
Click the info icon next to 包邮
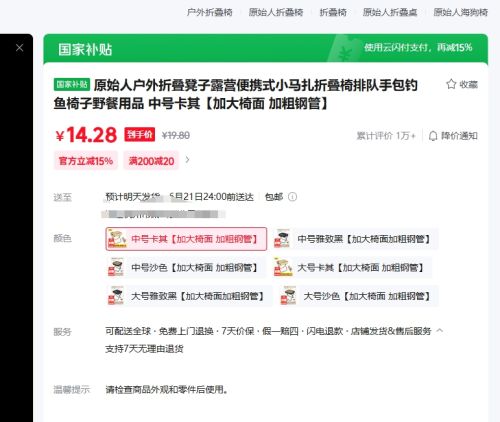292,197
